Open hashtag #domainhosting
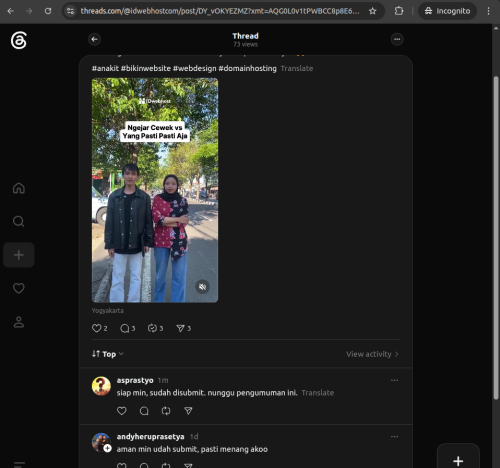 (247, 68)
